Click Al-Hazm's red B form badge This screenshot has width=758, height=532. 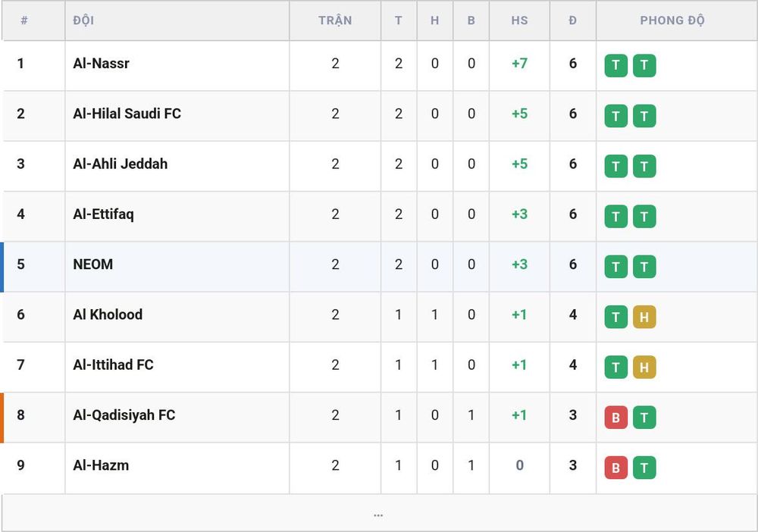point(615,468)
